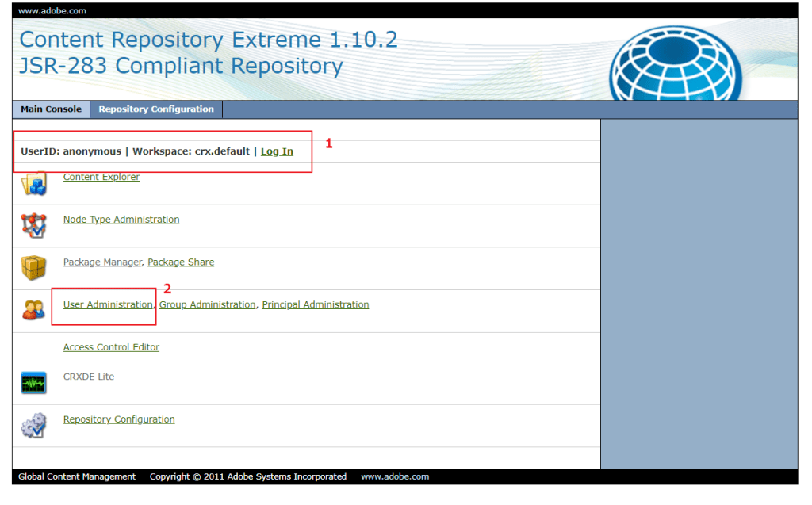Open the Group Administration link
The image size is (812, 505).
(x=208, y=304)
